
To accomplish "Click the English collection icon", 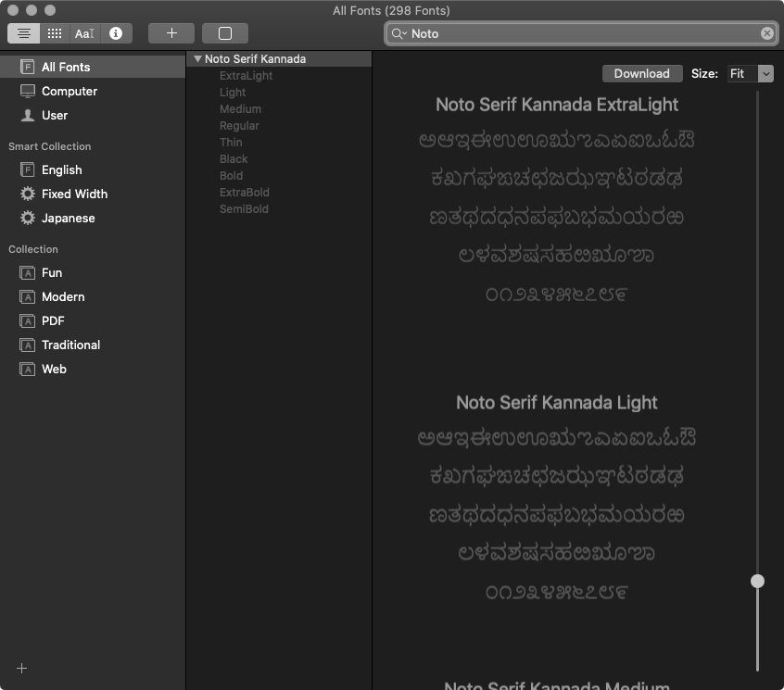I will pyautogui.click(x=28, y=169).
